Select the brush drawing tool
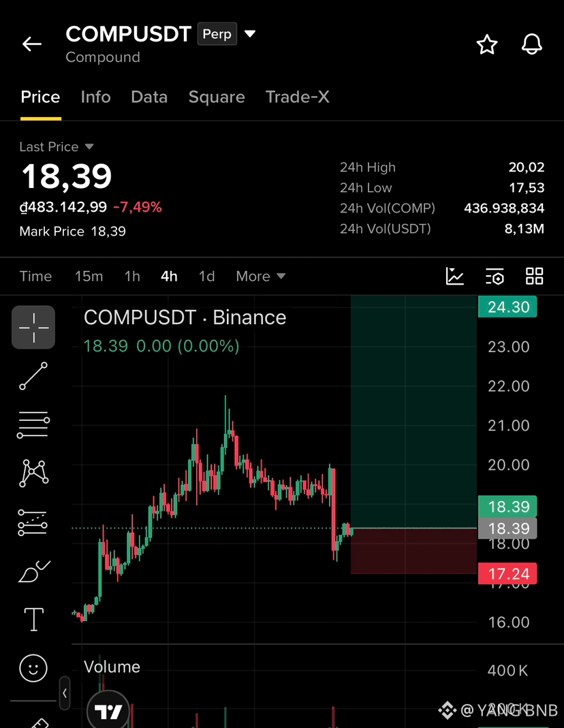Screen dimensions: 564x728 34,571
